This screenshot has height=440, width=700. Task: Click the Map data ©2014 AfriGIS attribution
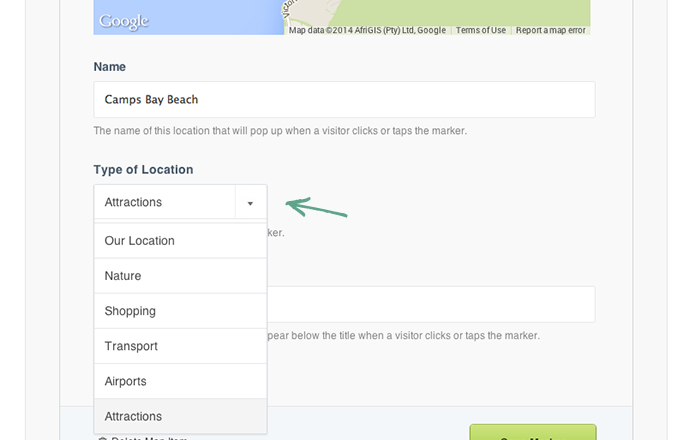(x=367, y=30)
